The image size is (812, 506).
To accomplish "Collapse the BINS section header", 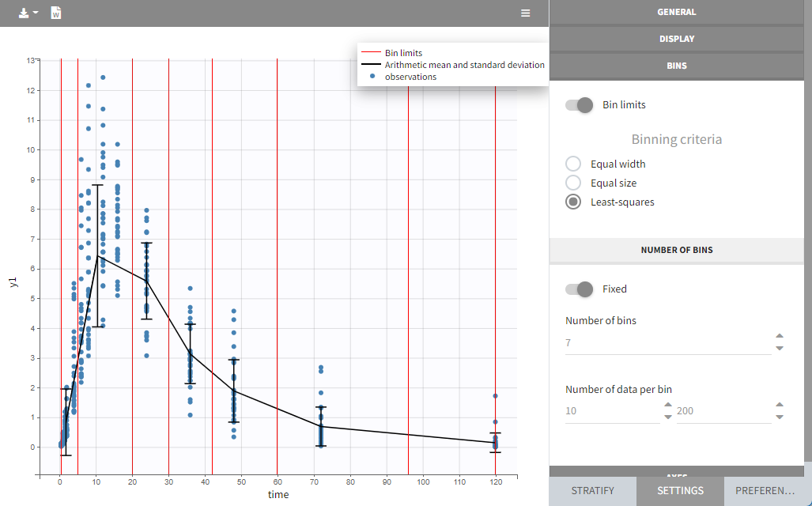I will tap(676, 66).
